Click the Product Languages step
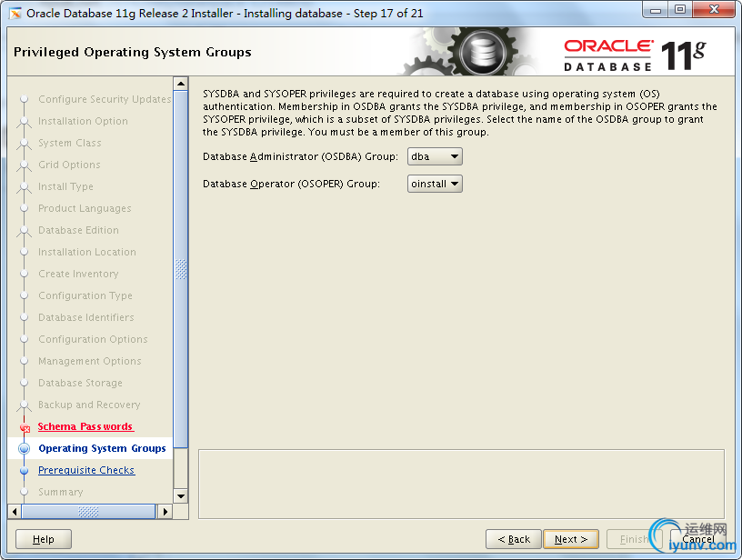Image resolution: width=742 pixels, height=560 pixels. point(85,208)
